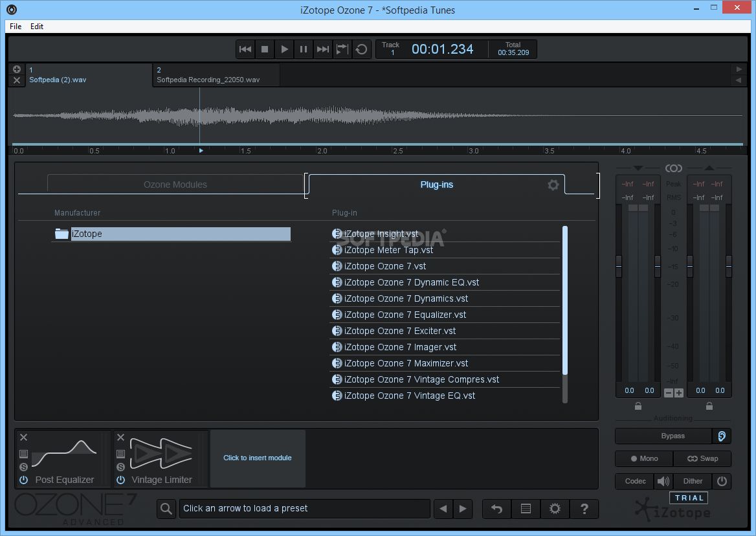Select iZotope Ozone 7 Exciter.vst
This screenshot has width=756, height=536.
coord(445,331)
